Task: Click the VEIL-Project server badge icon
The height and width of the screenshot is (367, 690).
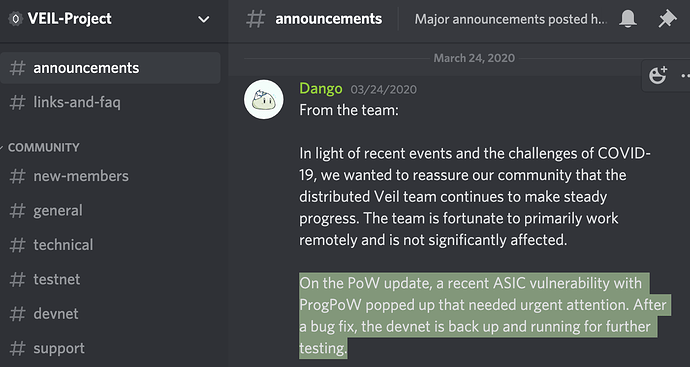Action: click(x=16, y=19)
